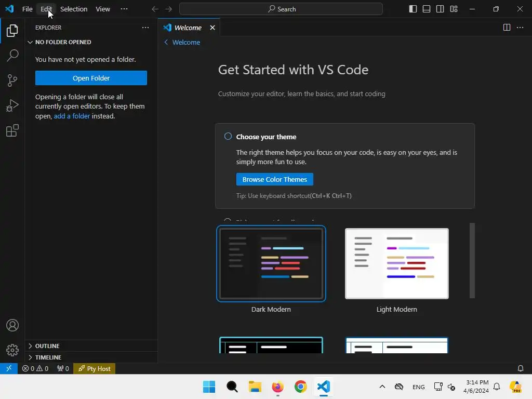Open the Selection menu
The height and width of the screenshot is (399, 532).
(74, 9)
